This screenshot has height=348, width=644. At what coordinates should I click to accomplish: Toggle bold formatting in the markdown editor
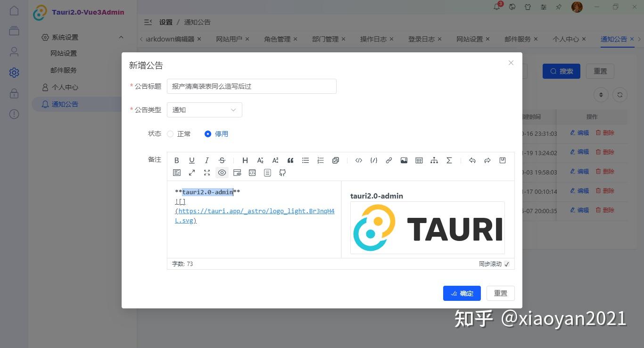click(x=176, y=160)
